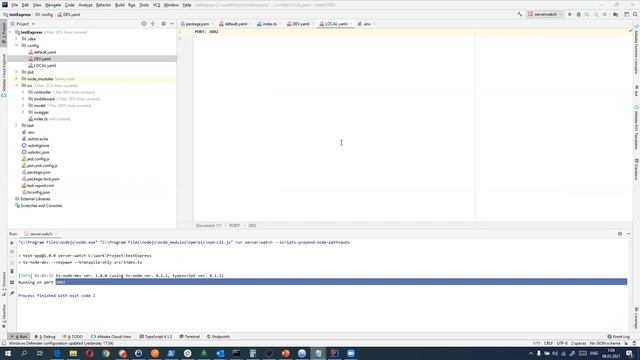The height and width of the screenshot is (360, 640).
Task: Hide the Run tool window
Action: tap(628, 234)
